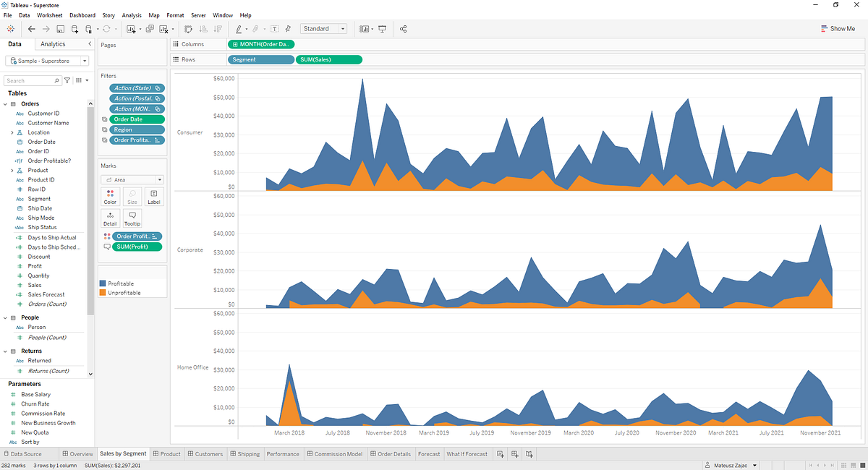Image resolution: width=868 pixels, height=470 pixels.
Task: Open the Sample - Superstore data source dropdown
Action: 48,61
